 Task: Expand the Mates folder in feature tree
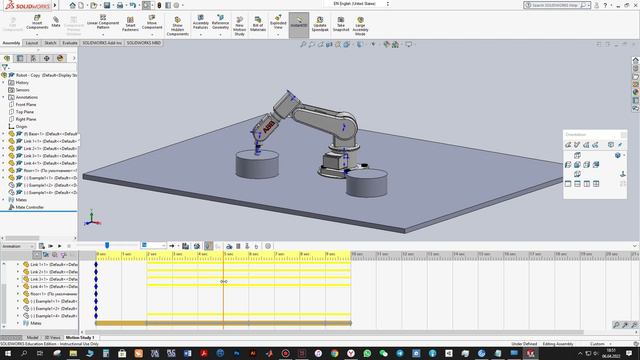[4, 200]
